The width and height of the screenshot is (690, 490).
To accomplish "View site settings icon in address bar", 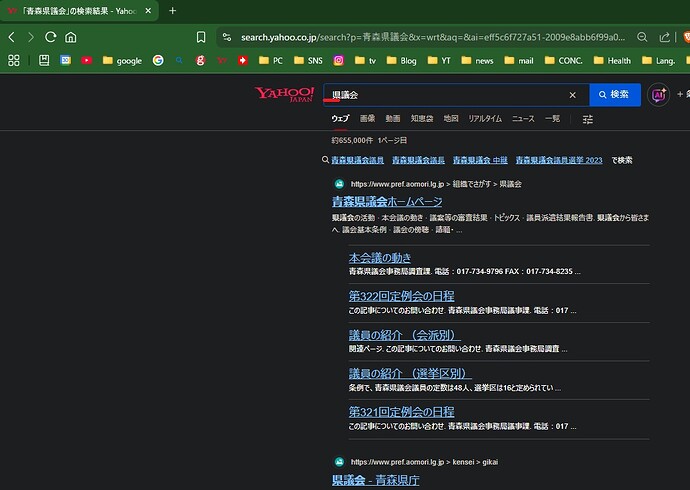I will pyautogui.click(x=227, y=37).
